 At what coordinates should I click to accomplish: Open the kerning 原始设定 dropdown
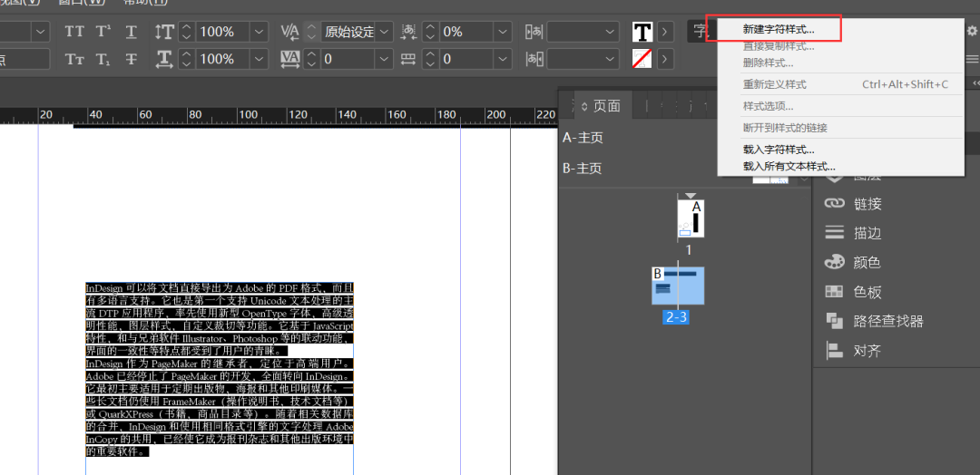pos(384,32)
